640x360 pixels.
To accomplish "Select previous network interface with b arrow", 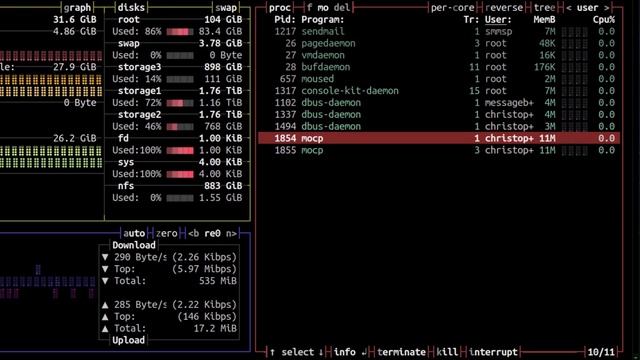I will (x=193, y=233).
